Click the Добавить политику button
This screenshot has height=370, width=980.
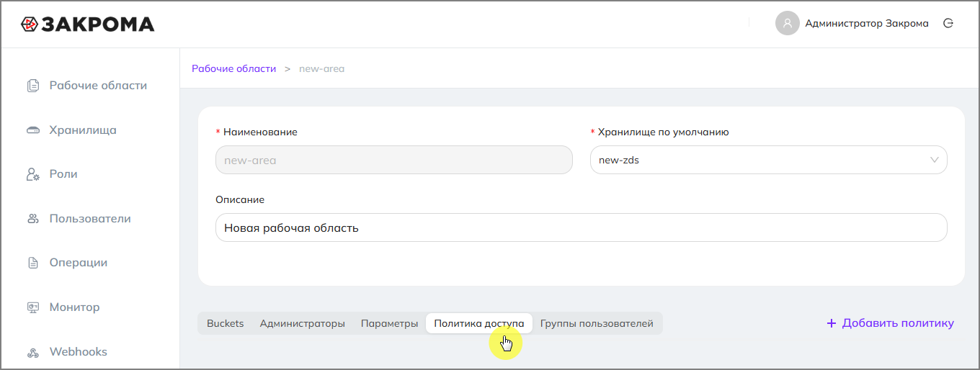pyautogui.click(x=890, y=323)
